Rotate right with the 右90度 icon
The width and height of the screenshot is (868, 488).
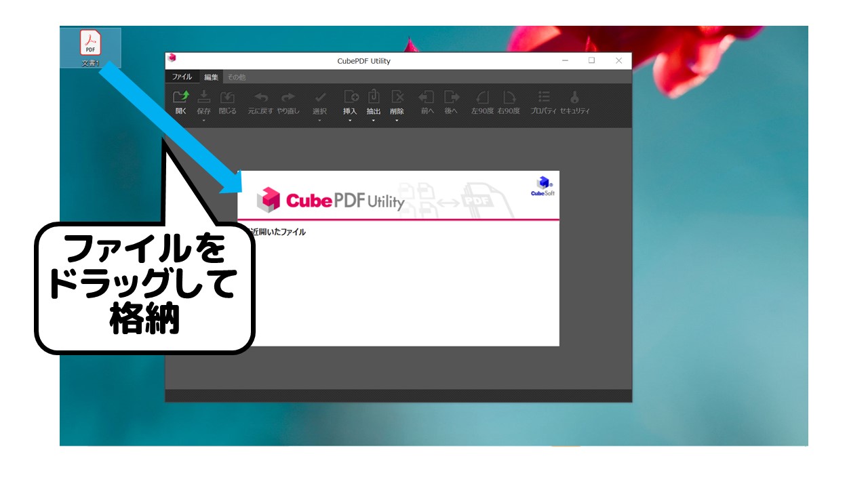click(x=508, y=98)
